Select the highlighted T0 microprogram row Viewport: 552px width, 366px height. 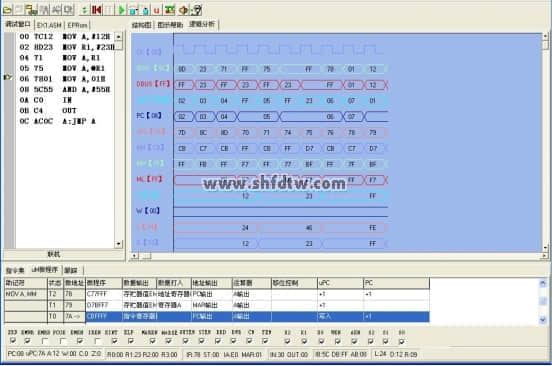coord(217,316)
